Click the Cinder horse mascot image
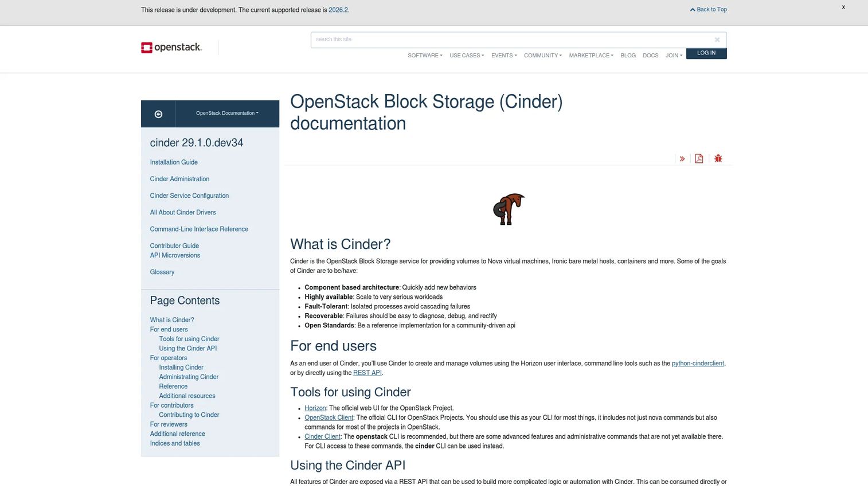 tap(509, 209)
